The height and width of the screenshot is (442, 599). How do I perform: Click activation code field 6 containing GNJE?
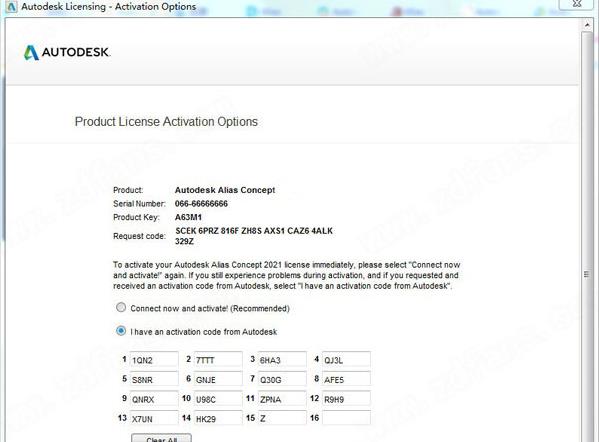pos(218,379)
